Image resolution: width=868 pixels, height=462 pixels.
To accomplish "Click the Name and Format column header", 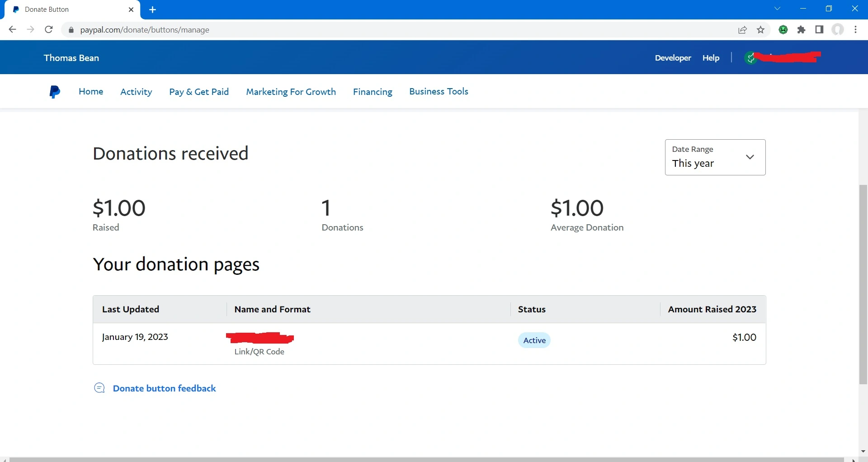I will (272, 309).
